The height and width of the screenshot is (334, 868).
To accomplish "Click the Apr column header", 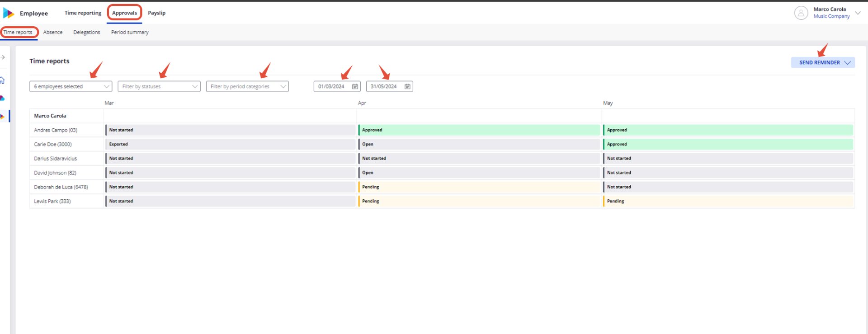I will tap(362, 103).
